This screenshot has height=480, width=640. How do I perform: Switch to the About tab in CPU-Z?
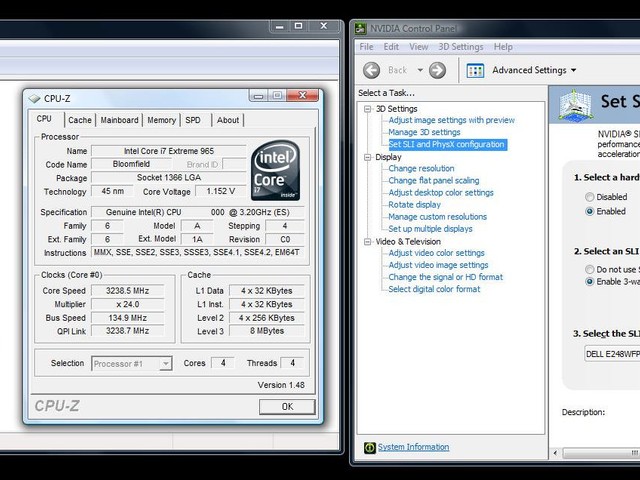(228, 120)
